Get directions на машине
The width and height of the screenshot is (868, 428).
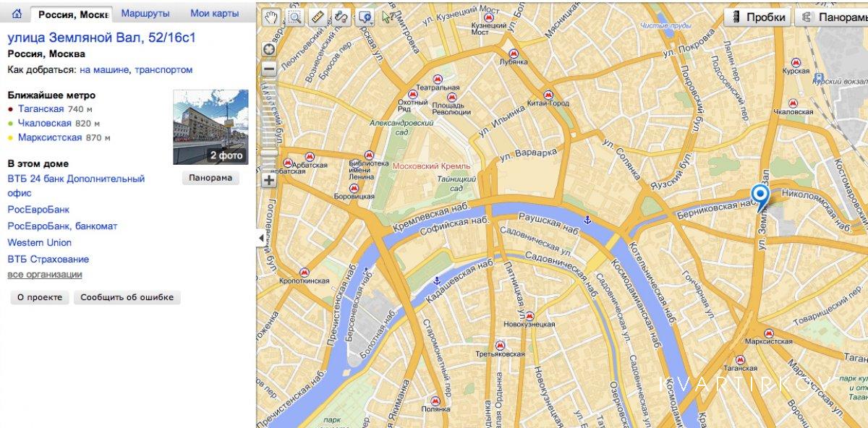[105, 70]
